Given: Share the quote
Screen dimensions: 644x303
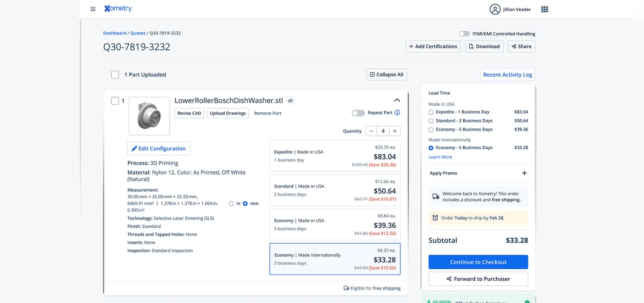Looking at the screenshot, I should click(522, 46).
